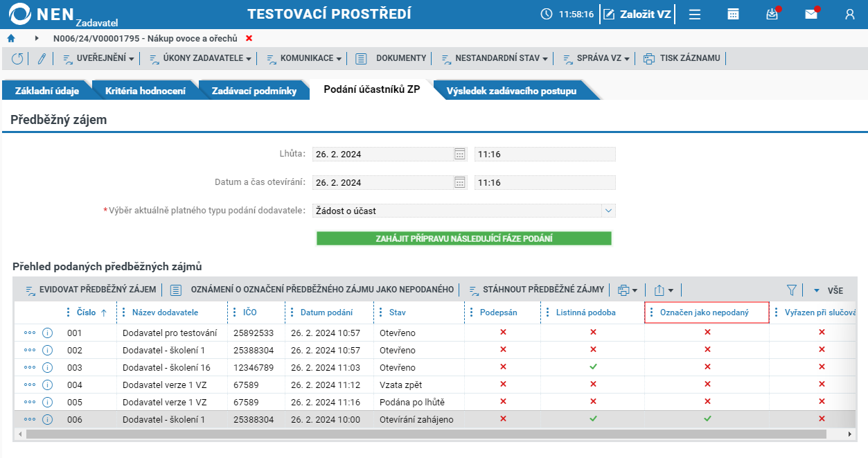The width and height of the screenshot is (868, 458).
Task: Open the hamburger menu in header
Action: pos(695,14)
